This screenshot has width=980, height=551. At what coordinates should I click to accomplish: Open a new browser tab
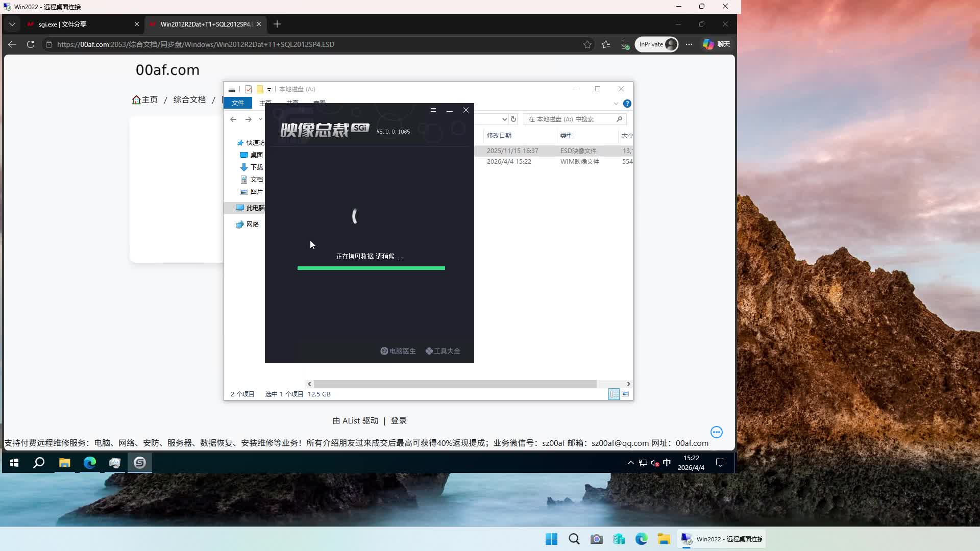click(277, 24)
